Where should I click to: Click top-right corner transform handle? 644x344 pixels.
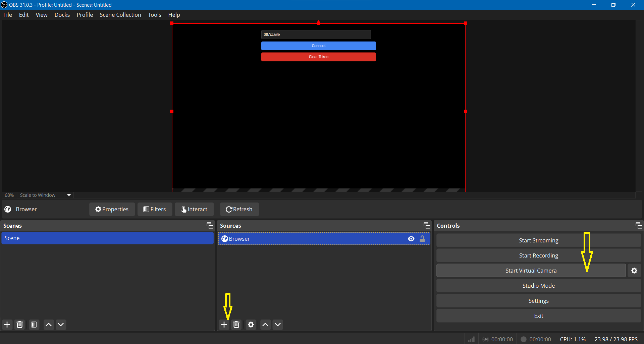click(466, 23)
